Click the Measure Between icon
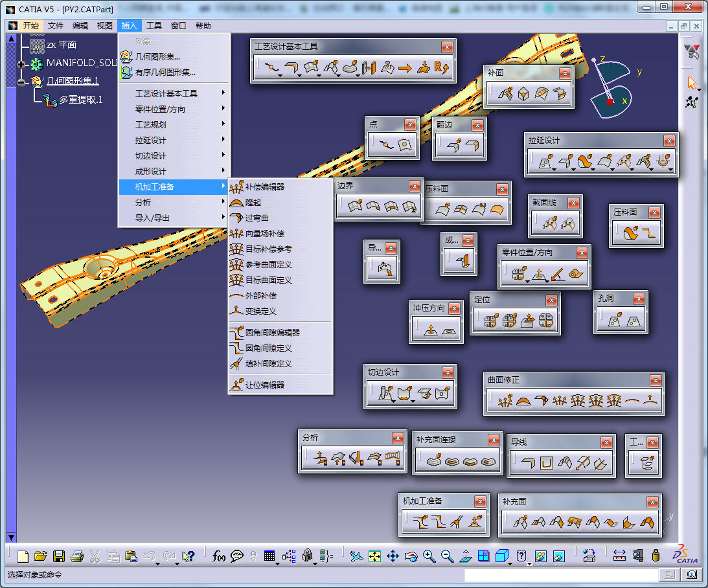Viewport: 708px width, 588px height. tap(619, 556)
